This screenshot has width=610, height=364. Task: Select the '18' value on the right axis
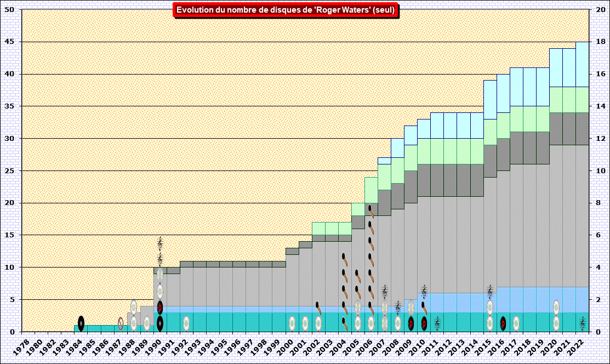coord(601,42)
